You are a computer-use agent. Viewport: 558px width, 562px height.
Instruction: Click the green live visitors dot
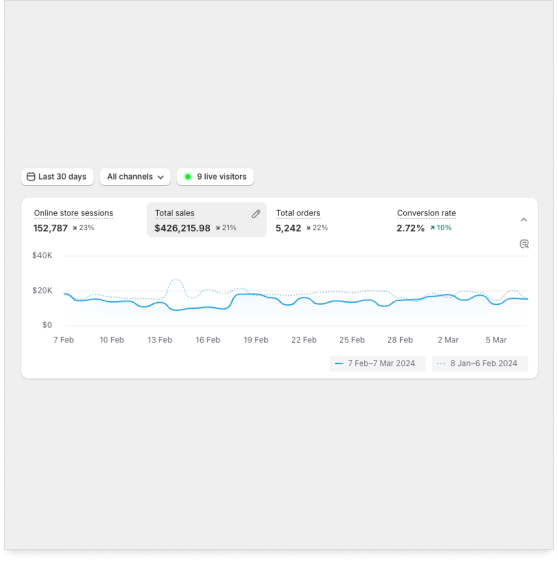187,177
